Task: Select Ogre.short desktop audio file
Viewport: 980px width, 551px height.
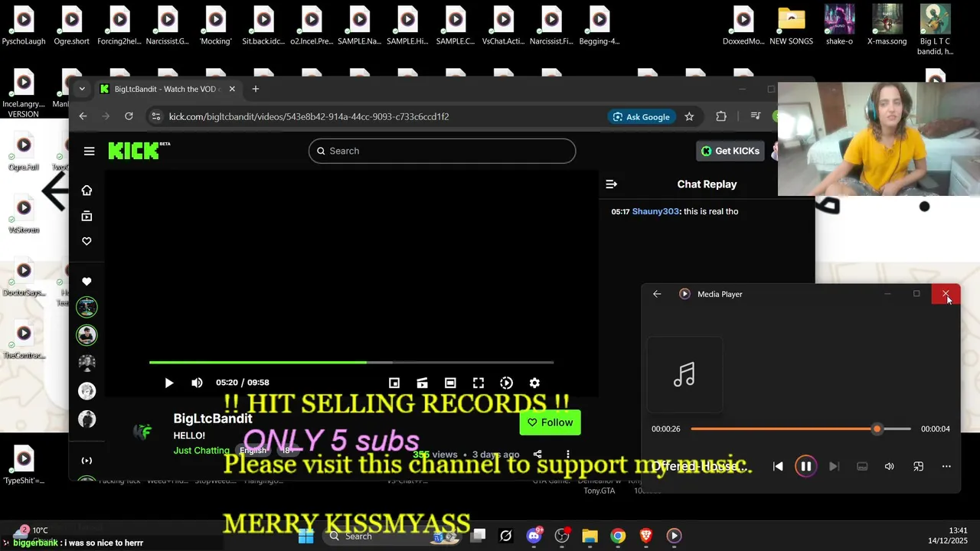Action: click(71, 27)
